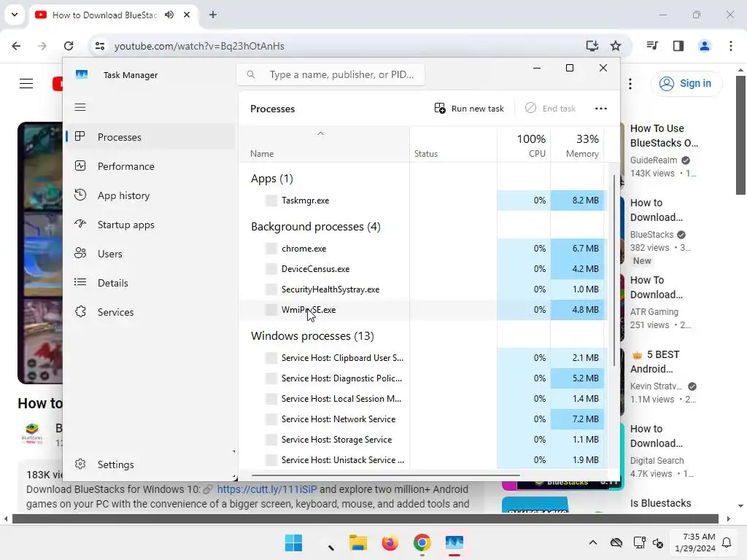Select Service Host: Clipboard User Service row
This screenshot has height=560, width=747.
423,358
